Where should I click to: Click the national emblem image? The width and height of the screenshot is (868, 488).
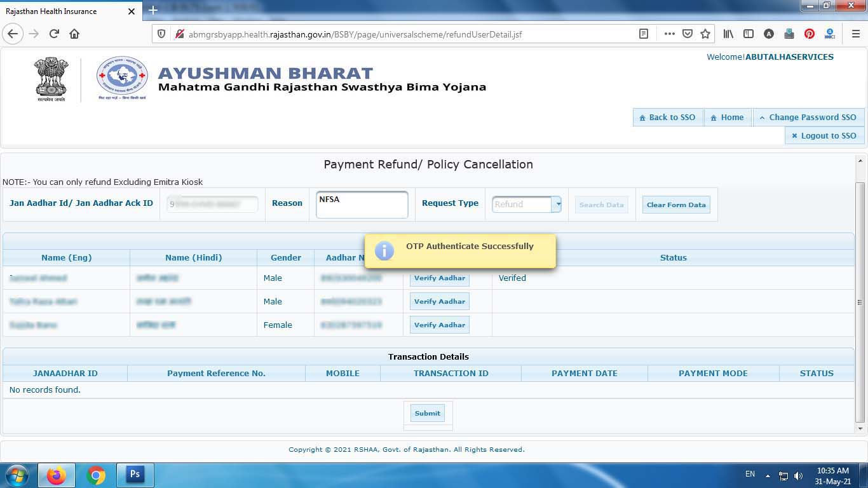pos(51,79)
